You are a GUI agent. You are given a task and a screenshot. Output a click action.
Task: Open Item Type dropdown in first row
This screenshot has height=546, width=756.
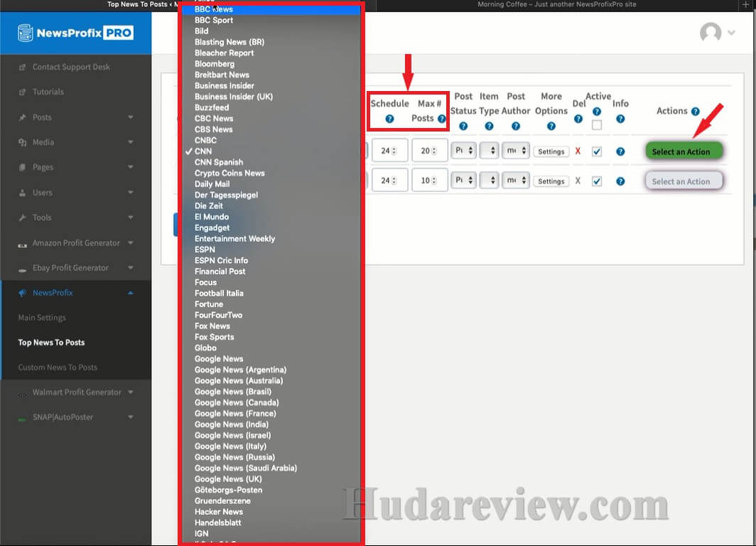[x=489, y=151]
